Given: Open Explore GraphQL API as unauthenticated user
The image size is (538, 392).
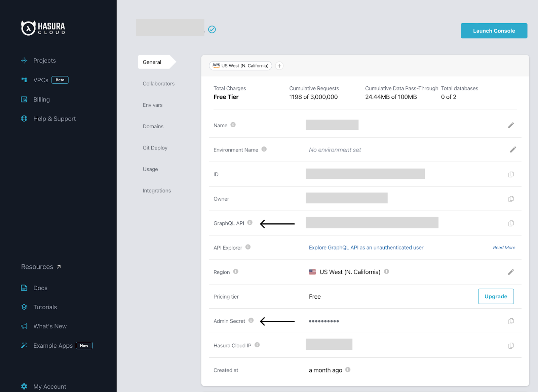Looking at the screenshot, I should coord(366,248).
